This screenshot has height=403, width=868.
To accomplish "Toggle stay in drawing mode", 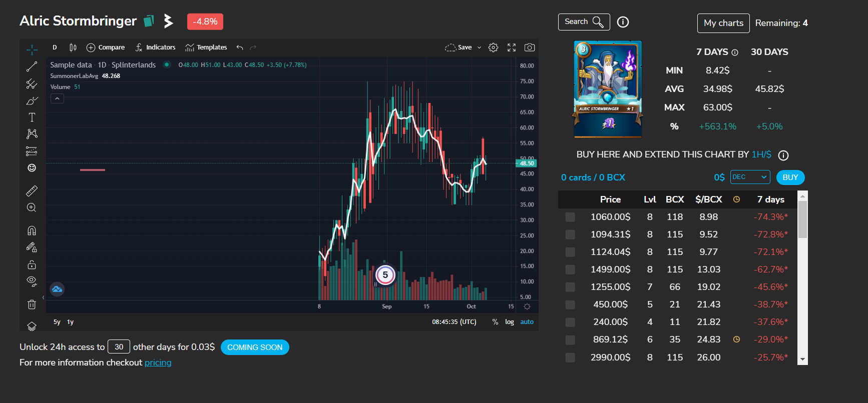I will pos(32,247).
